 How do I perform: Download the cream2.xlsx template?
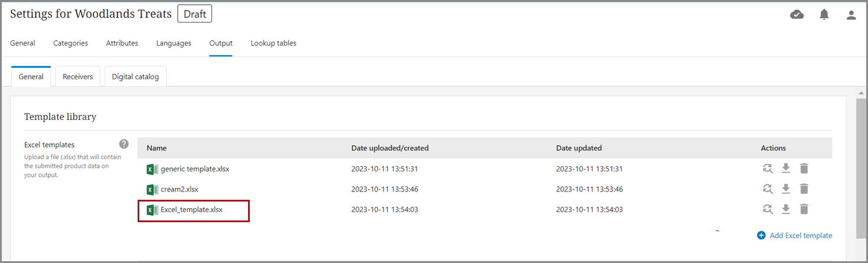(786, 189)
